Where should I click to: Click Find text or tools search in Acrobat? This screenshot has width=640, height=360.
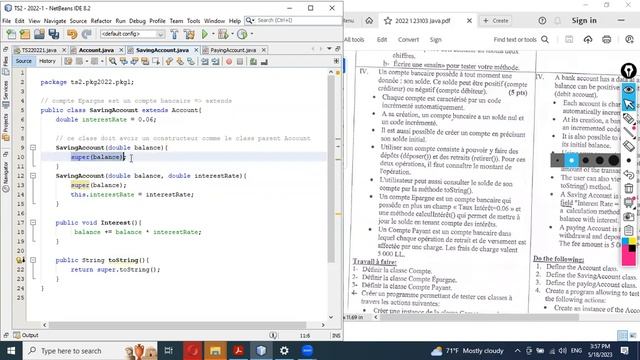click(521, 40)
